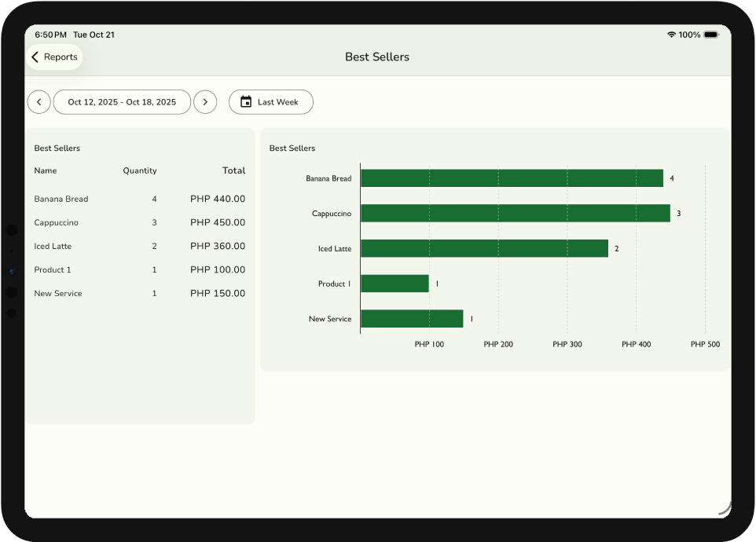Screen dimensions: 756x542
Task: Tap the Wi-Fi status icon
Action: 671,35
